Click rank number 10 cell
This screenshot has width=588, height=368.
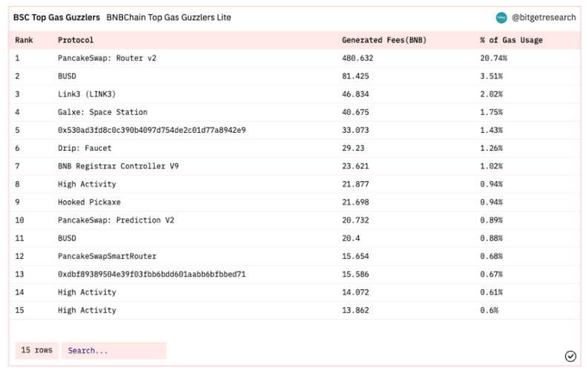click(19, 220)
